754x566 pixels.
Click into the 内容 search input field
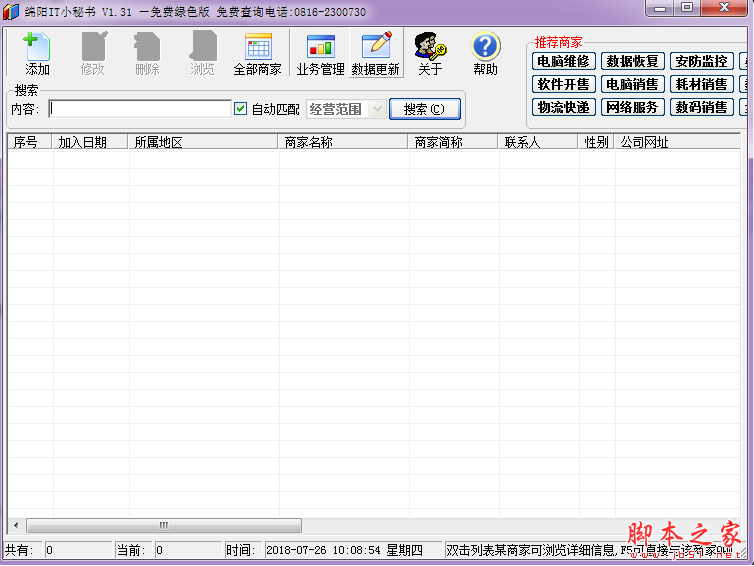pyautogui.click(x=140, y=109)
